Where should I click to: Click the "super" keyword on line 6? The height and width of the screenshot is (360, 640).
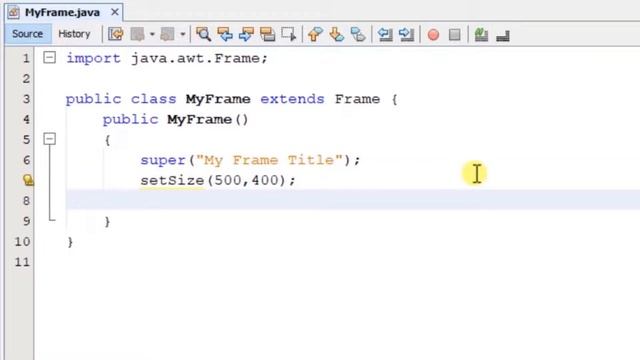point(163,160)
